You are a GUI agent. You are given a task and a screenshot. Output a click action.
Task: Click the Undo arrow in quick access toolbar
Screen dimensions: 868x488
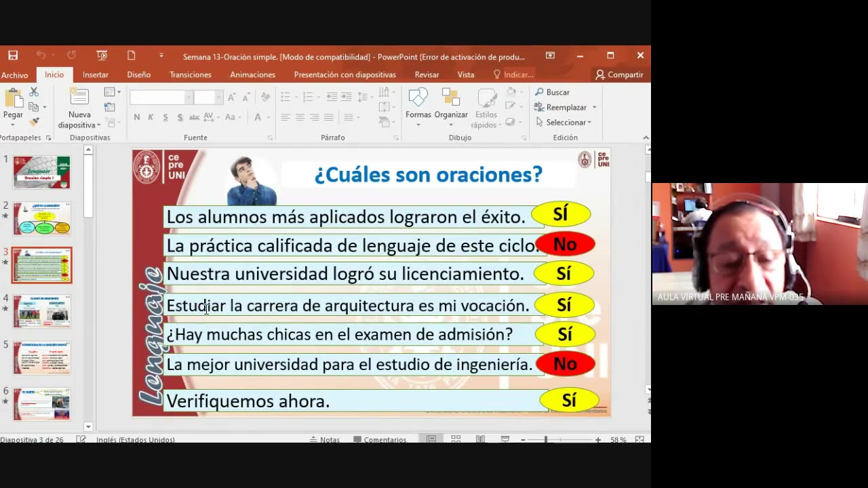tap(41, 56)
